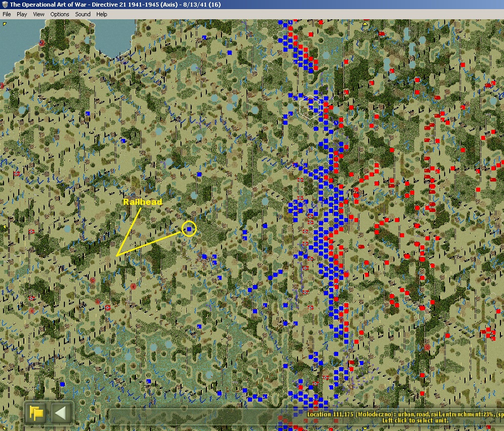Screen dimensions: 504x431
Task: Open the Play menu
Action: tap(22, 14)
